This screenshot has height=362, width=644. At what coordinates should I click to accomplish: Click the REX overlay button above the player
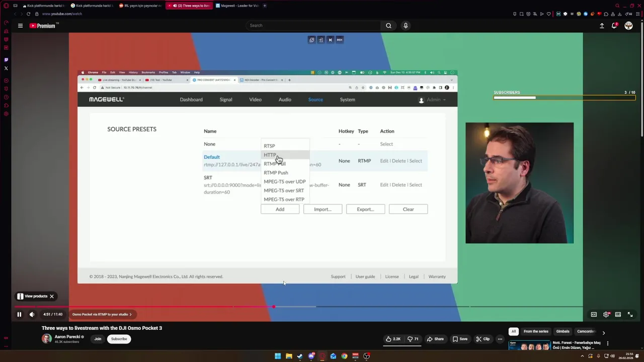(340, 40)
